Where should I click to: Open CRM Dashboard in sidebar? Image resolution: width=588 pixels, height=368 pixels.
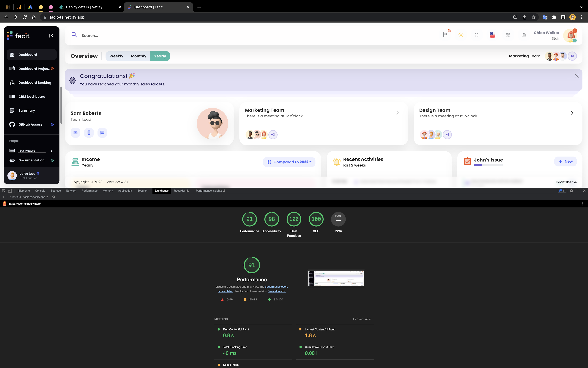click(32, 97)
